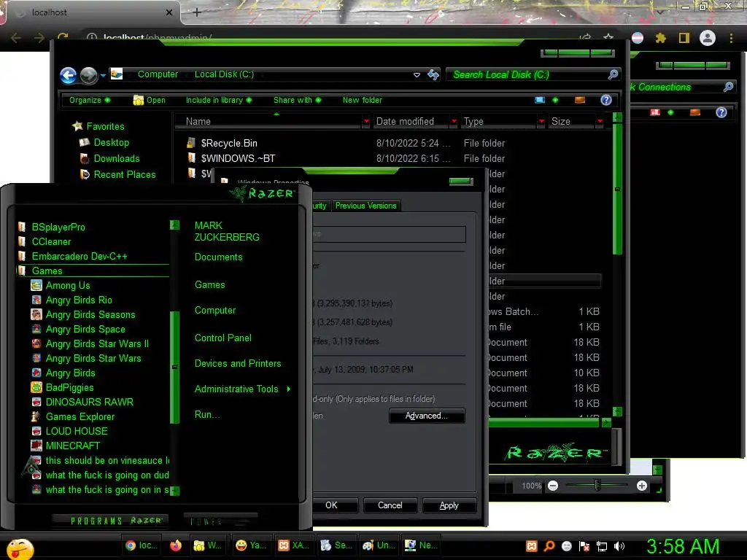The width and height of the screenshot is (747, 560).
Task: Expand Administrative Tools submenu arrow
Action: (289, 389)
